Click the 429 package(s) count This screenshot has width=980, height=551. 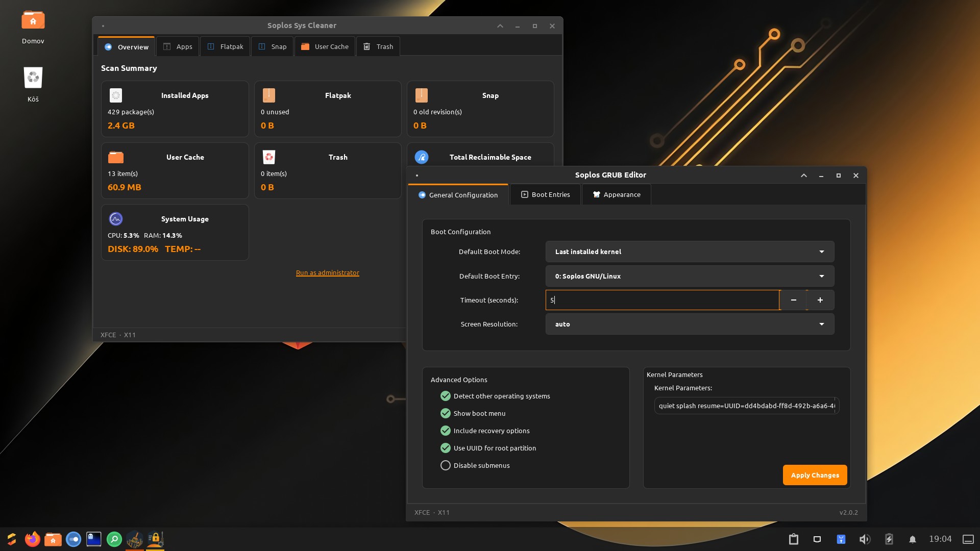(131, 112)
